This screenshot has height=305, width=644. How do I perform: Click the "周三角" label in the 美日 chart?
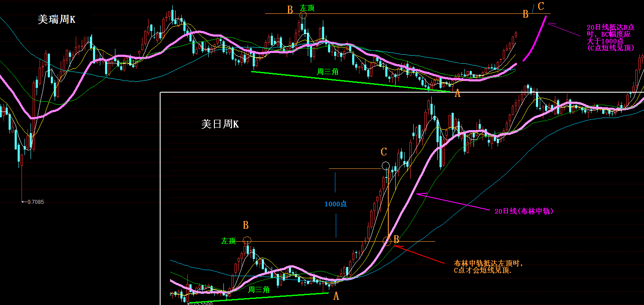click(259, 289)
